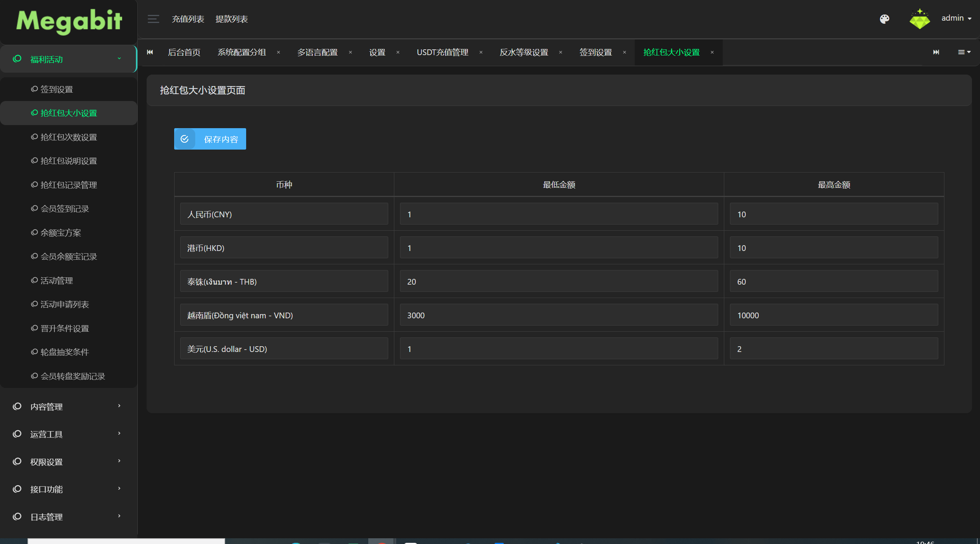Expand the 接口功能 sidebar group

68,489
